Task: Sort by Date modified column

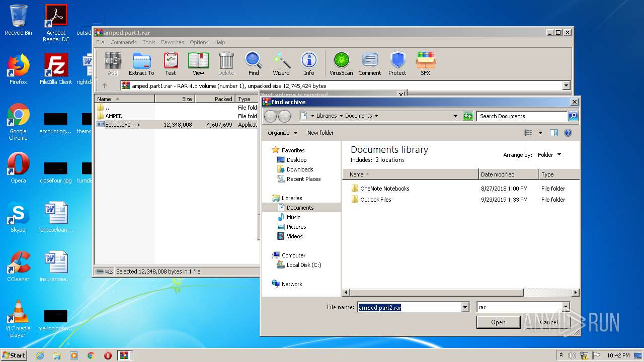Action: [x=508, y=174]
